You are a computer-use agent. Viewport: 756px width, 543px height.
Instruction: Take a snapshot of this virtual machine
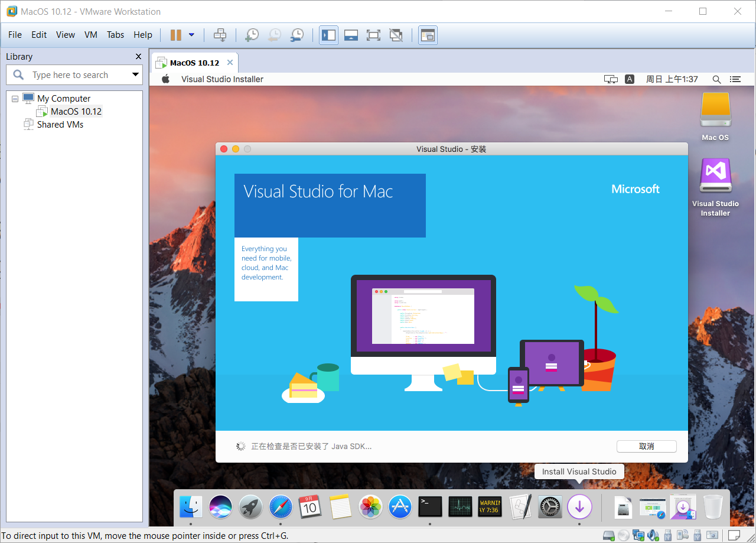point(252,35)
